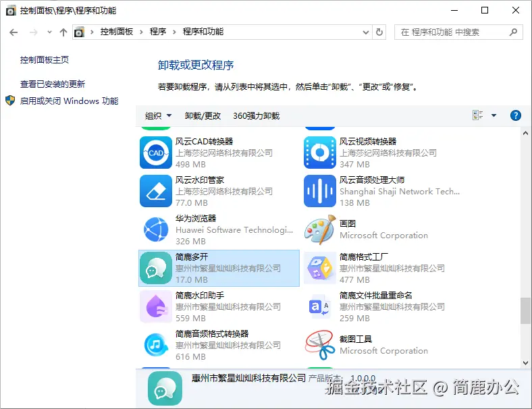Click the 17.0 MB size text

[x=192, y=279]
